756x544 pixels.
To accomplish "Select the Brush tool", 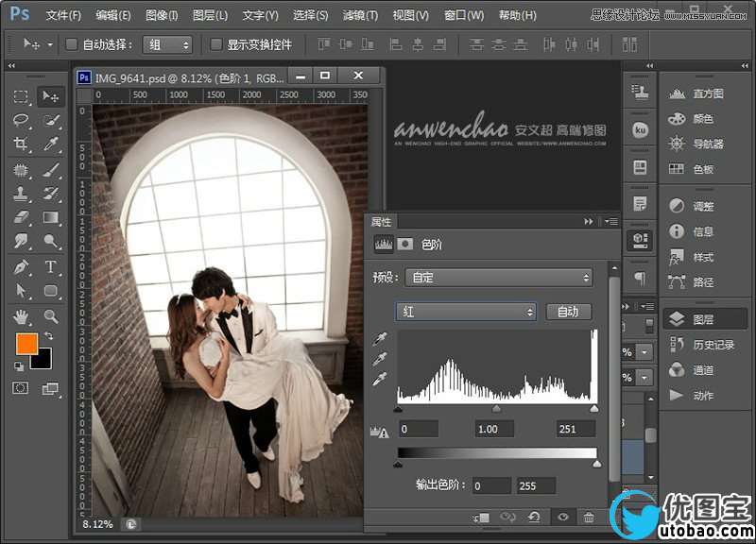I will tap(51, 170).
